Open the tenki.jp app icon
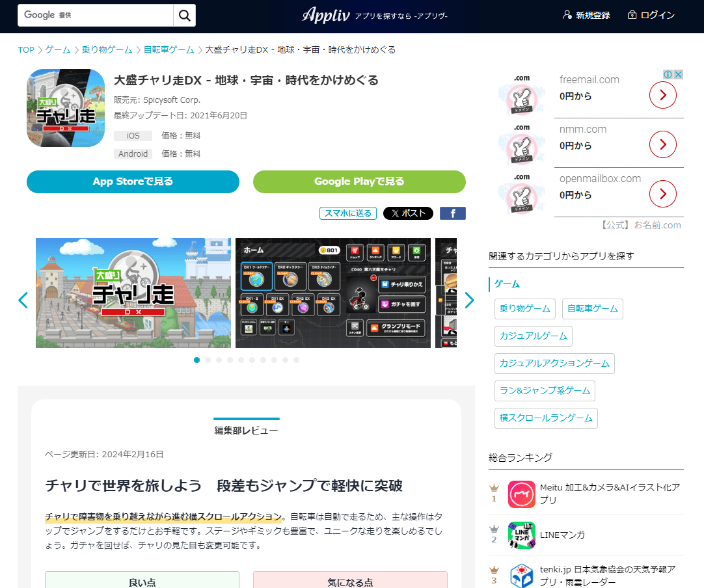The image size is (704, 588). tap(521, 576)
